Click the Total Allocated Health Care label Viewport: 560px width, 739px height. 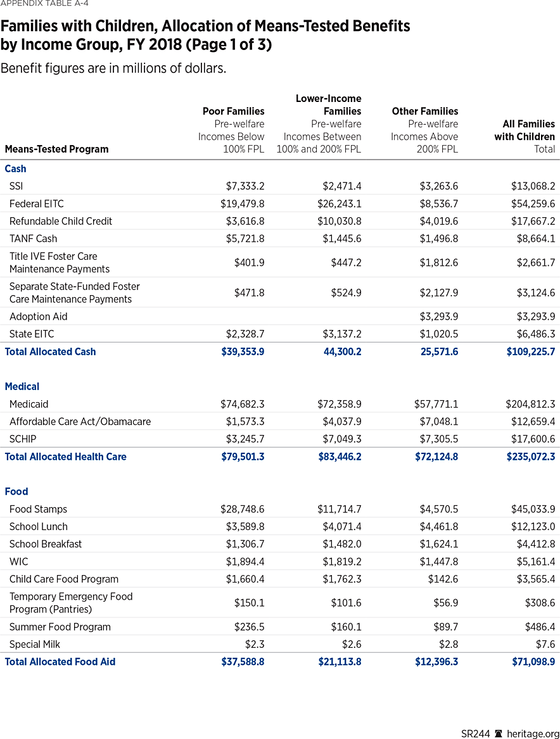(66, 457)
